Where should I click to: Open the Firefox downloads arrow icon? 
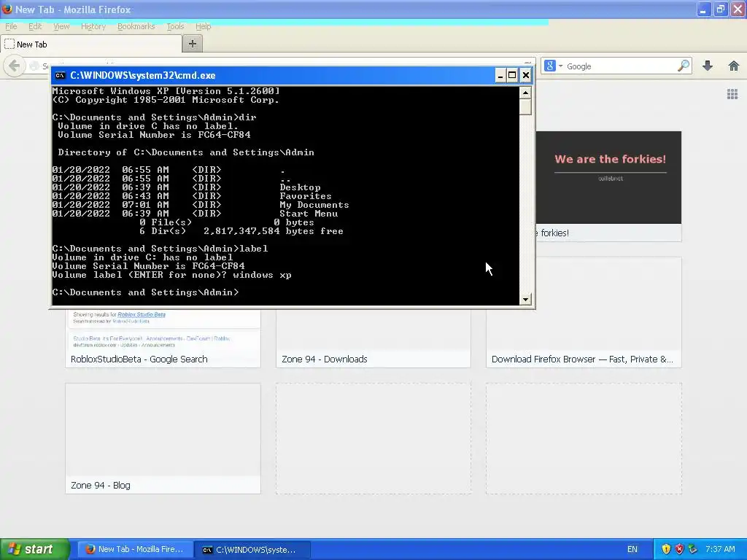(x=708, y=66)
